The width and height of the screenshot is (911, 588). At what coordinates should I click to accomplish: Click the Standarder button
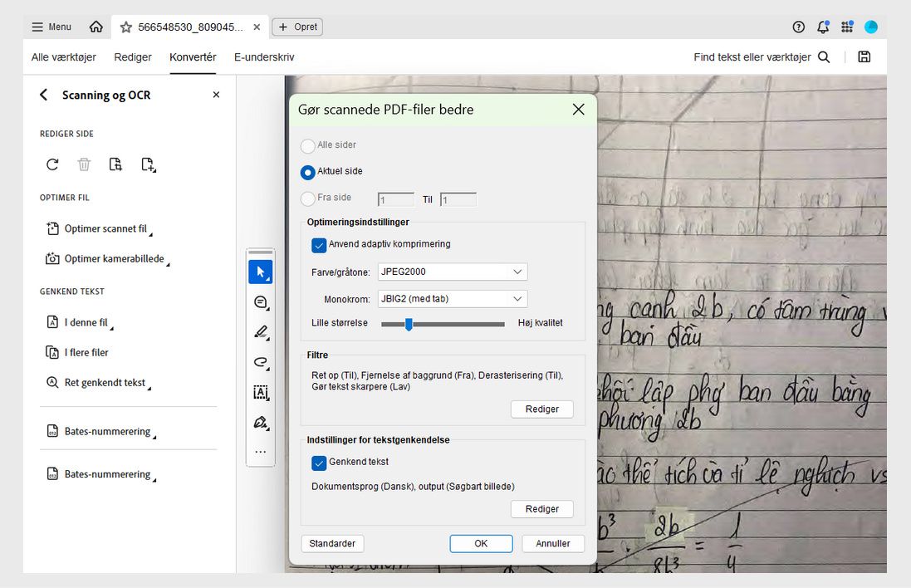pos(332,543)
